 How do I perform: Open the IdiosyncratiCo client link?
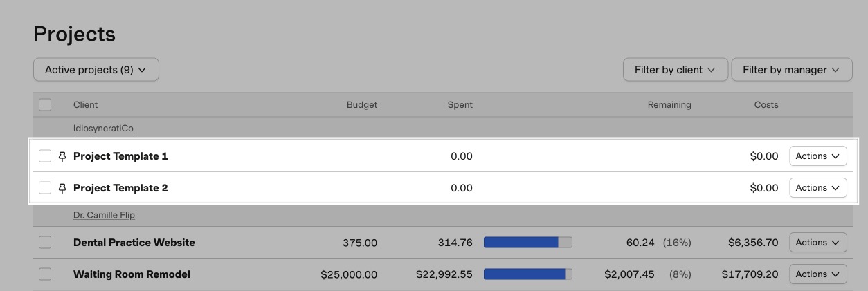click(103, 129)
